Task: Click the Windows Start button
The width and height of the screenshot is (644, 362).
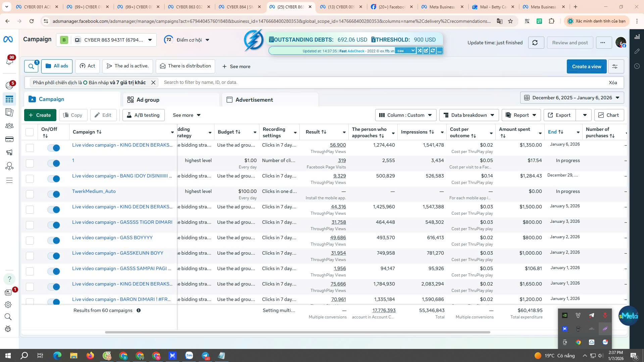Action: click(8, 356)
